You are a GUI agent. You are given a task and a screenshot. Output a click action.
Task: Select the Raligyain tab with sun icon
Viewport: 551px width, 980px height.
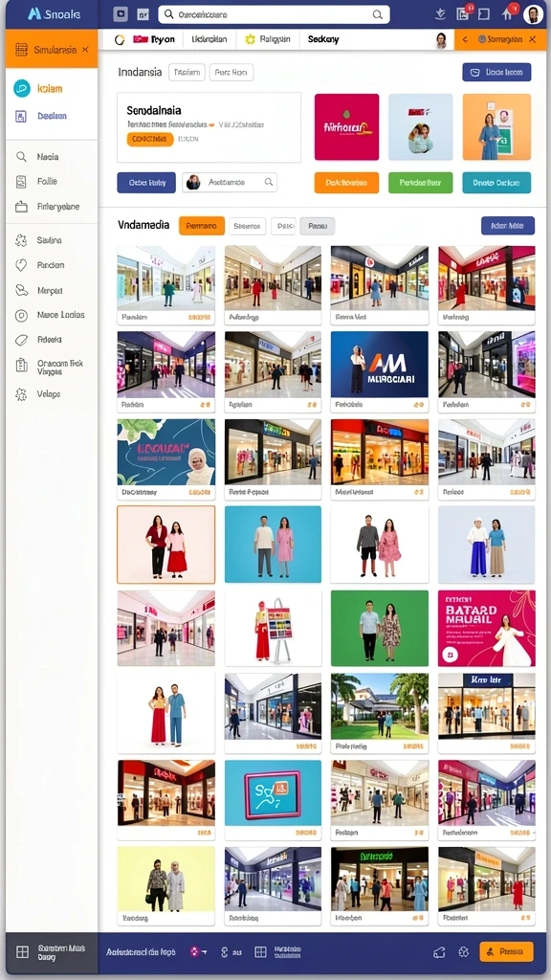point(268,39)
